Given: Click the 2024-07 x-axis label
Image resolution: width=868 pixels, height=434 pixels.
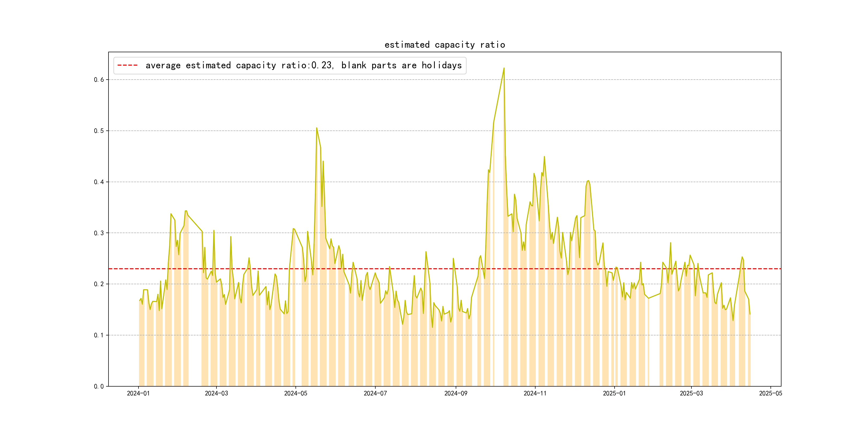Looking at the screenshot, I should pyautogui.click(x=375, y=393).
